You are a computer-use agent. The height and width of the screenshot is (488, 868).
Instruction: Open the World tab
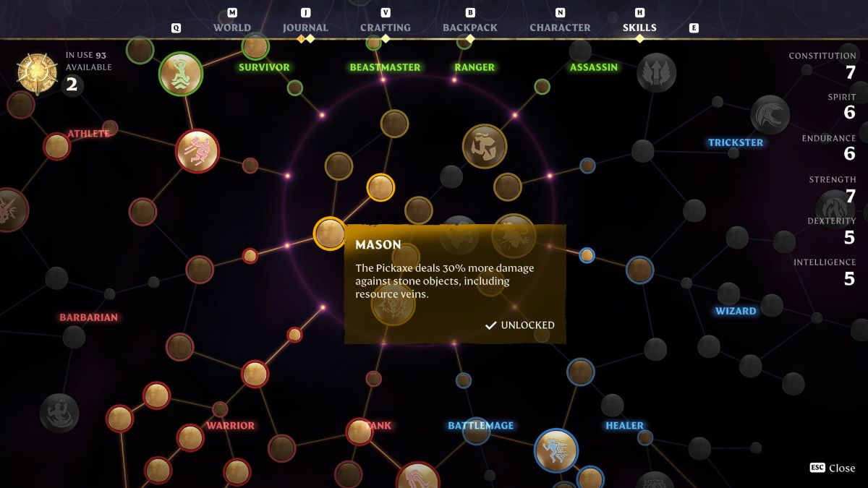point(231,27)
